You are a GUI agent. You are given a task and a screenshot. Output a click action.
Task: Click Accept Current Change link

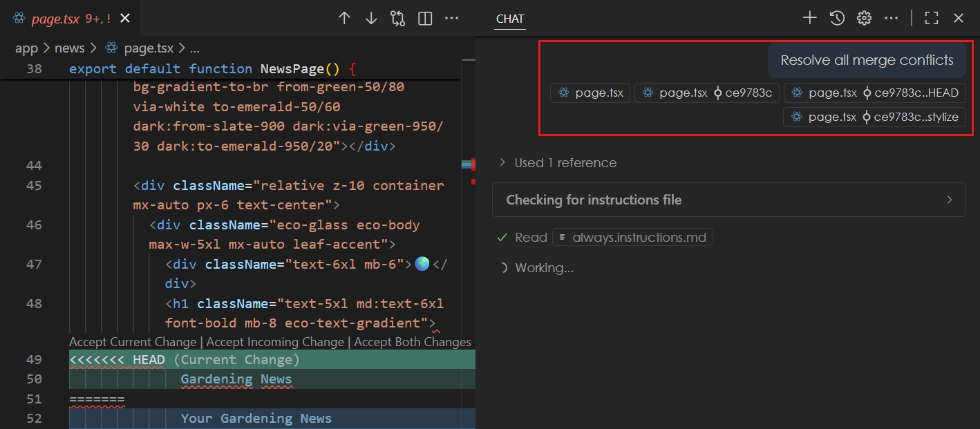click(x=133, y=342)
